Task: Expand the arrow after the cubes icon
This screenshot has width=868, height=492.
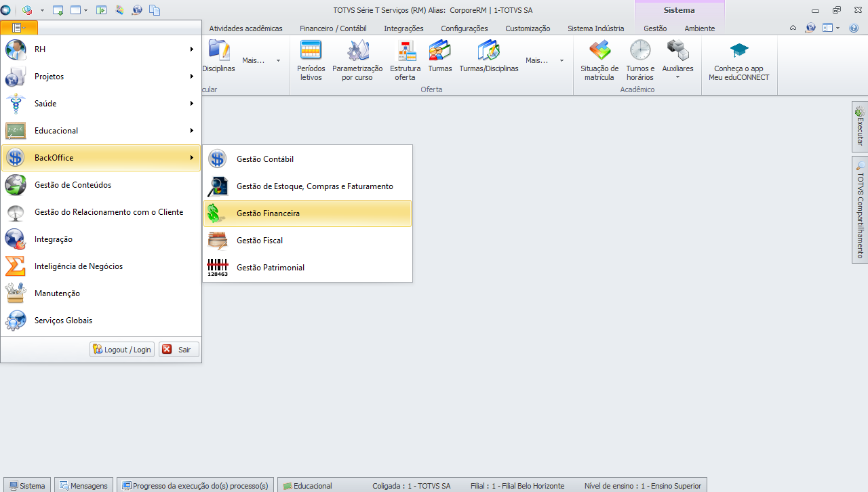Action: click(x=42, y=10)
